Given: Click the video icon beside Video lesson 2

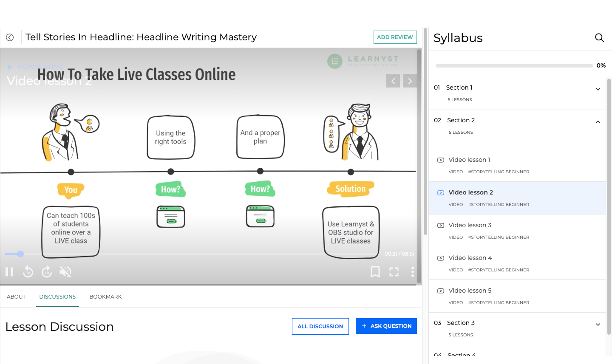Looking at the screenshot, I should tap(441, 193).
